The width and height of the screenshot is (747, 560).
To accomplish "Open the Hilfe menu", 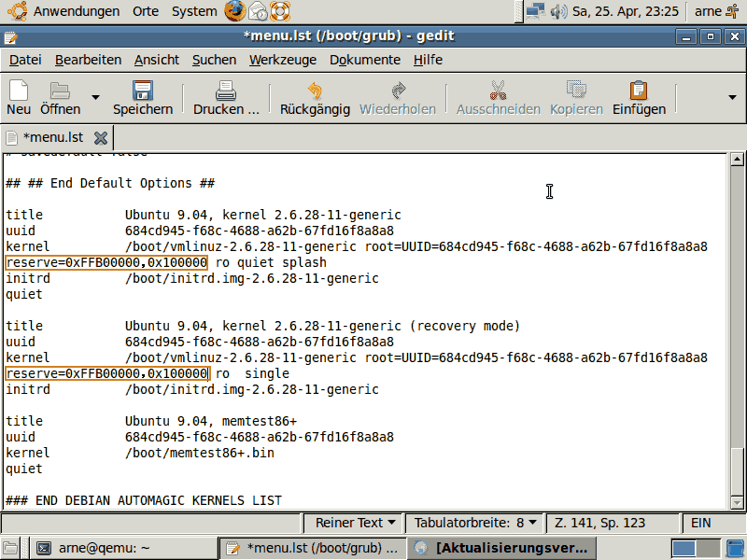I will coord(428,60).
